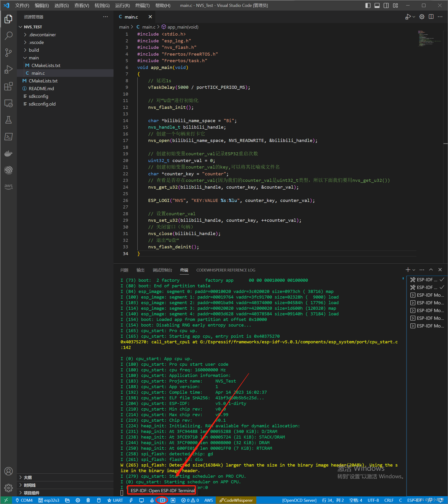
Task: Switch to the 问题 panel tab
Action: pos(124,270)
